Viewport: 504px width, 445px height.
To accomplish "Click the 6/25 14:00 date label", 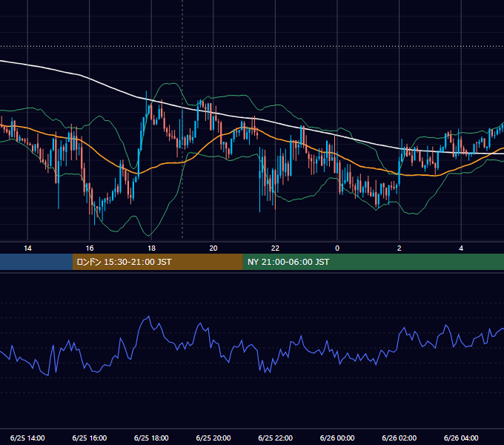I will click(27, 438).
